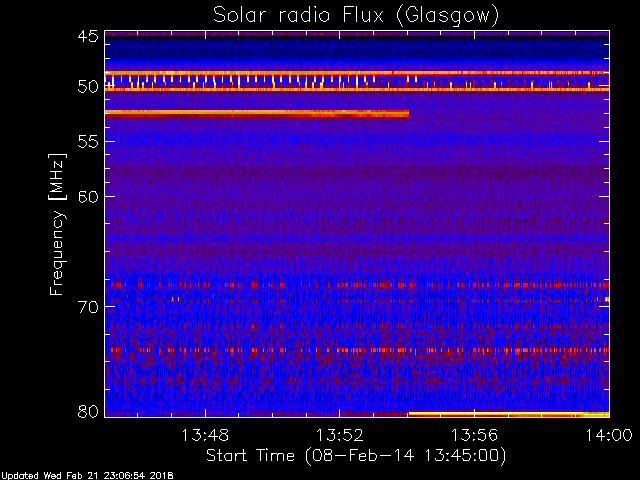The width and height of the screenshot is (640, 480).
Task: Click the 'Start Time (08-Feb-14 13:45:00)' label
Action: pyautogui.click(x=356, y=456)
